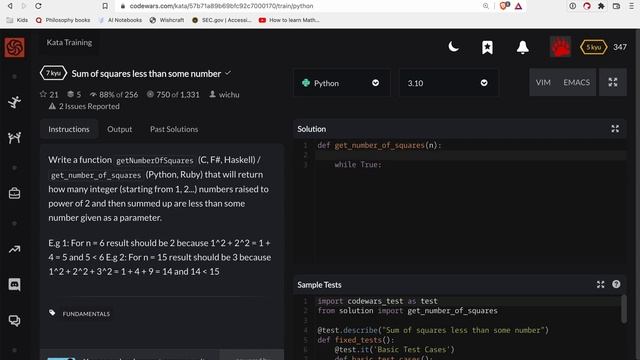This screenshot has height=360, width=640.
Task: Toggle dark mode moon icon
Action: click(453, 47)
